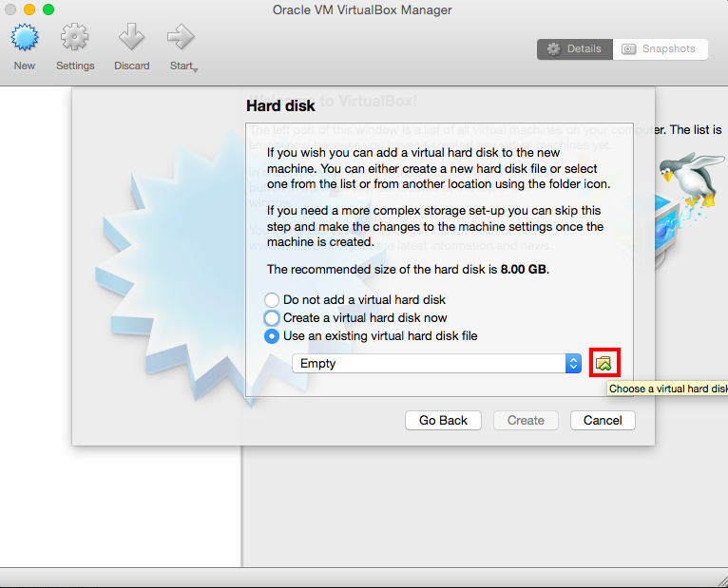This screenshot has width=728, height=588.
Task: Click the Go Back button
Action: tap(443, 421)
